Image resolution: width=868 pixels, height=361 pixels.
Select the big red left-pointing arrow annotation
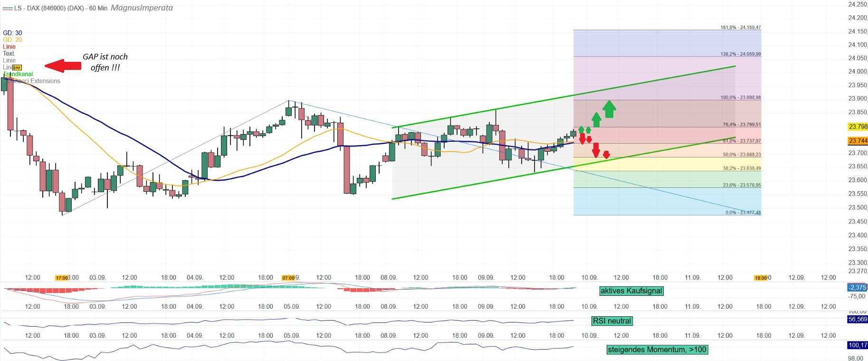(x=63, y=66)
